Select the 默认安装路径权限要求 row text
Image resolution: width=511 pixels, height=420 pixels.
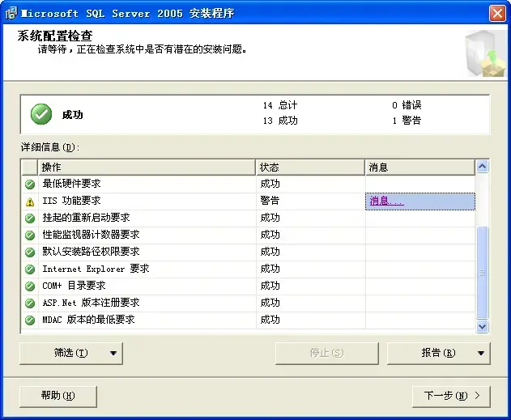91,252
